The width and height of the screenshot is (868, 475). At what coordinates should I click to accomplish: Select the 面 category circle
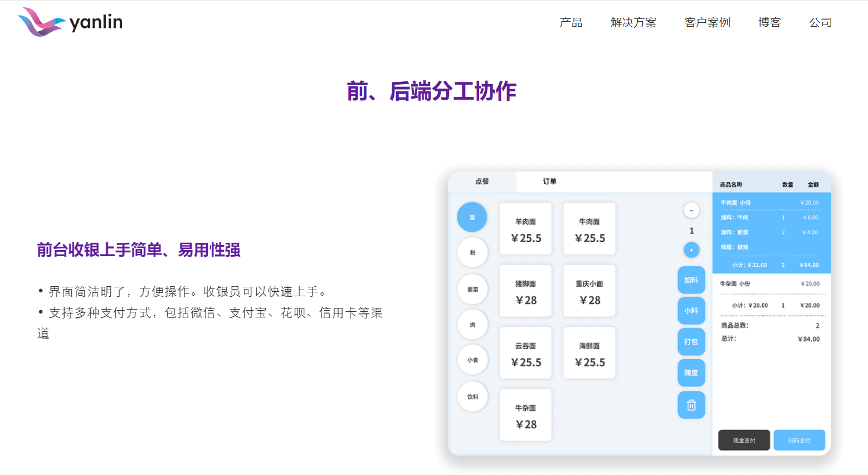pos(472,217)
